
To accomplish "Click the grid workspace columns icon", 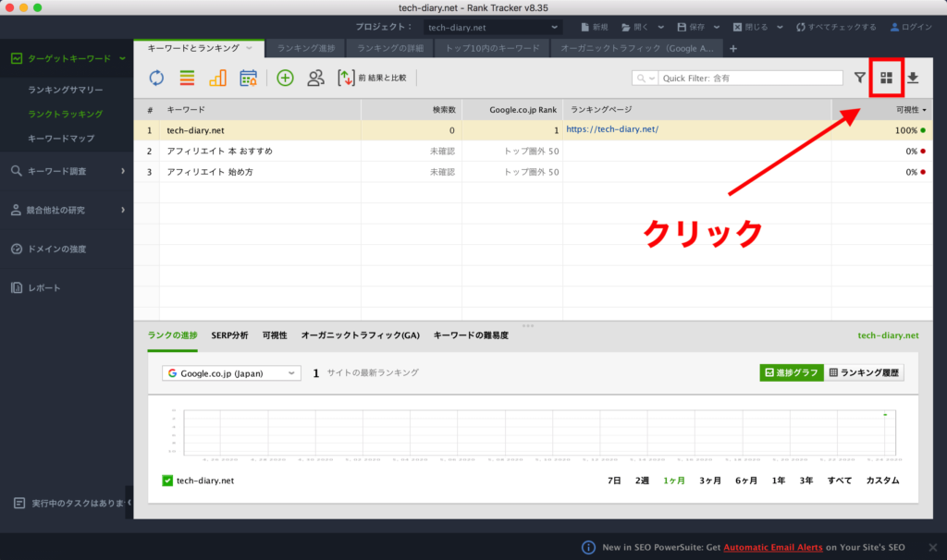I will (886, 78).
